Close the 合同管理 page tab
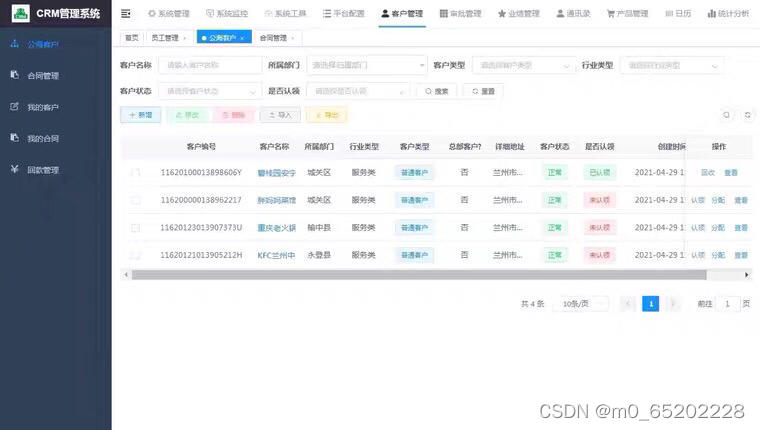This screenshot has width=760, height=430. point(293,38)
